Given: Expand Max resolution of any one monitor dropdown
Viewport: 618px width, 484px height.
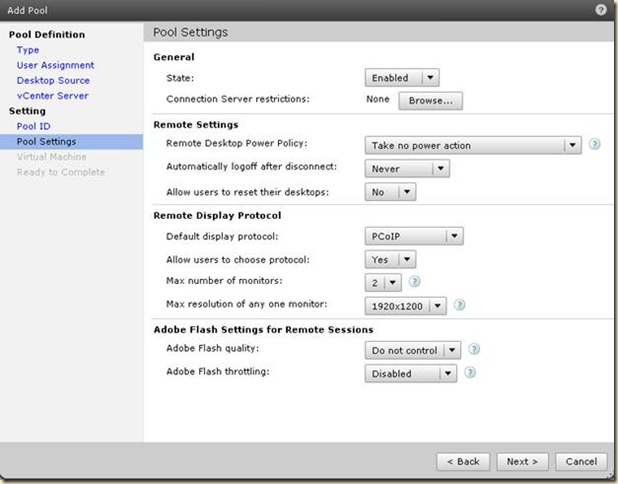Looking at the screenshot, I should 405,305.
